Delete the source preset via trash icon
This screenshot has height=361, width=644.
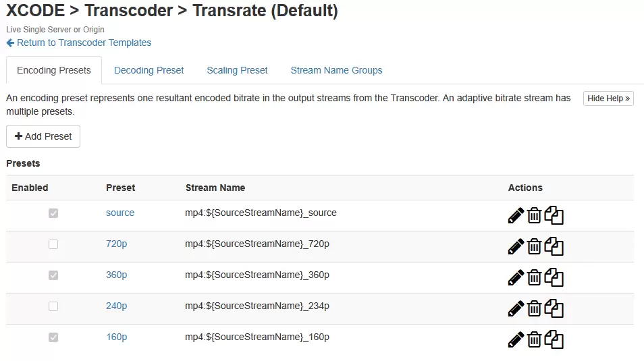535,215
